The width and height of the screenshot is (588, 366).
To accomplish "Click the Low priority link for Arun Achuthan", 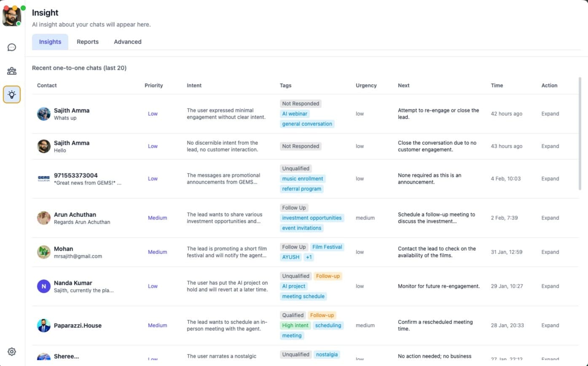I will pyautogui.click(x=157, y=218).
